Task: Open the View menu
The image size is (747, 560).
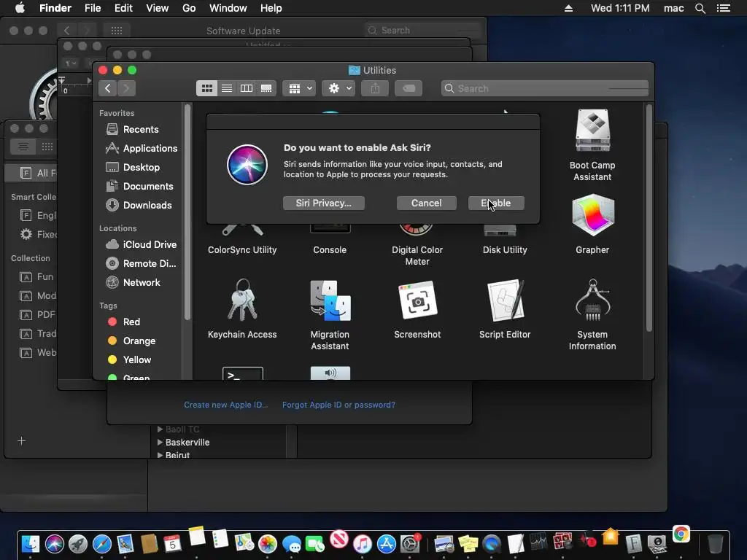Action: [158, 8]
